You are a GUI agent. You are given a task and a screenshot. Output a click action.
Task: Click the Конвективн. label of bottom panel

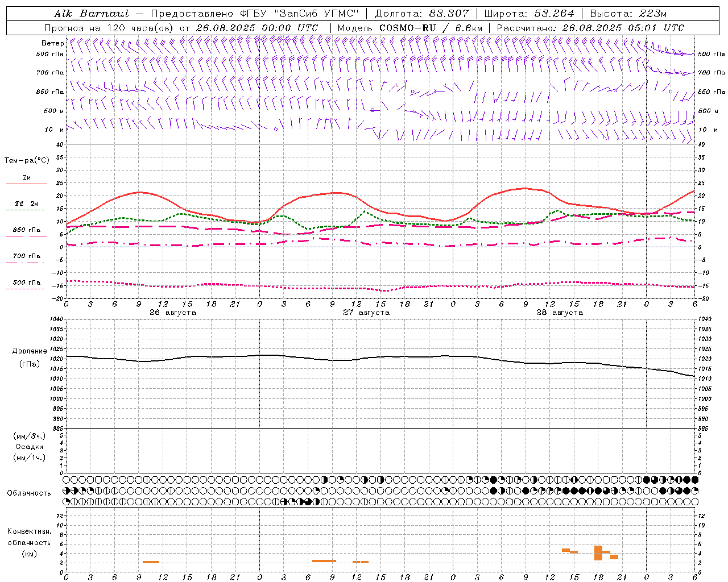[x=29, y=531]
